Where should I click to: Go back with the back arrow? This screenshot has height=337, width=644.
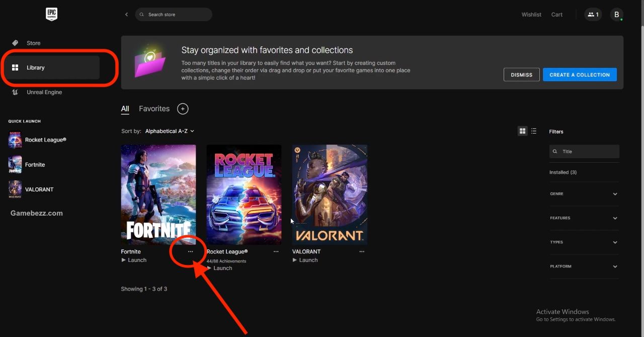[x=126, y=15]
